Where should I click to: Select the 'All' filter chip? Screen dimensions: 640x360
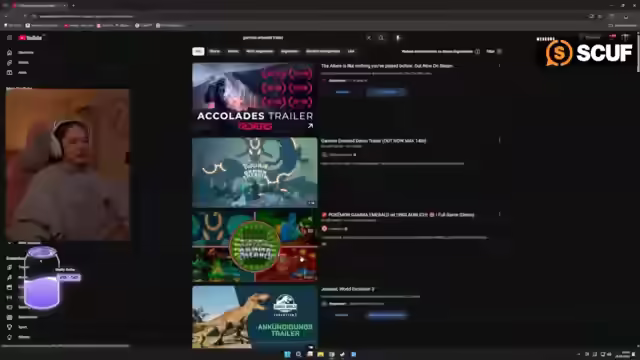coord(198,51)
